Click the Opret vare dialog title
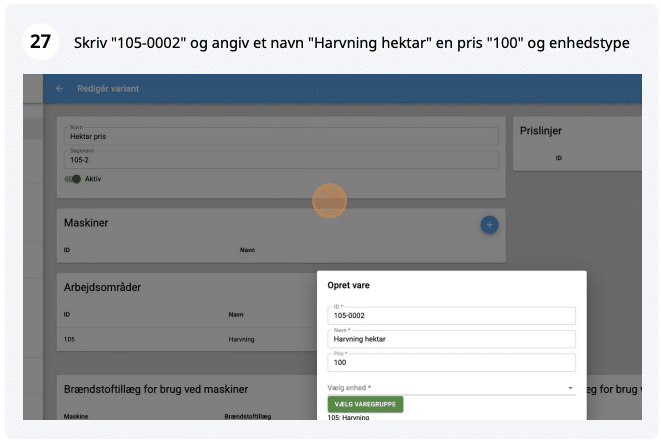This screenshot has width=661, height=442. [x=350, y=285]
